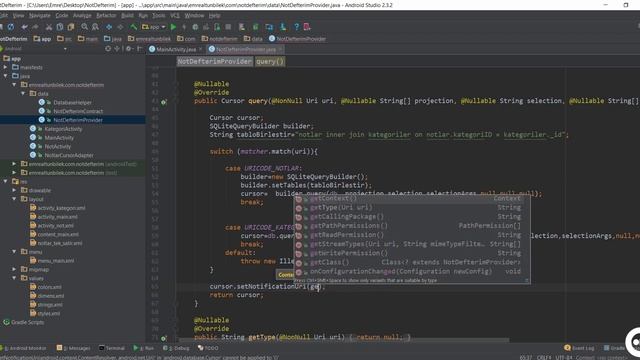The image size is (640, 360).
Task: Open the Navigate menu
Action: pos(40,16)
